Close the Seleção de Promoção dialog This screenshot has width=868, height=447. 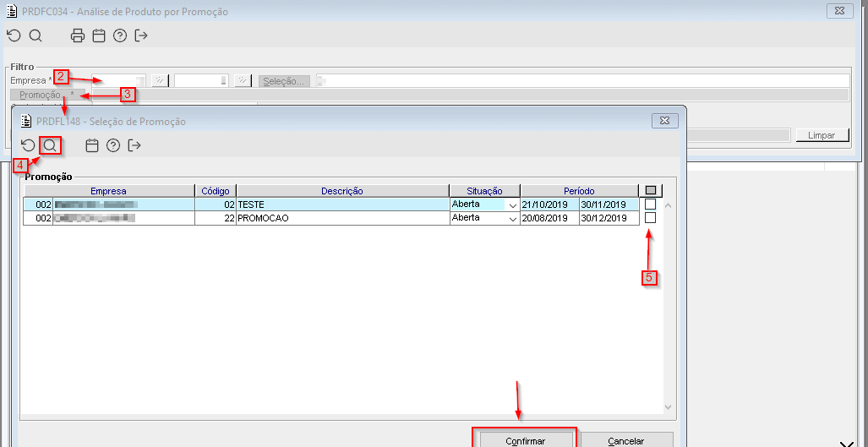pos(665,121)
